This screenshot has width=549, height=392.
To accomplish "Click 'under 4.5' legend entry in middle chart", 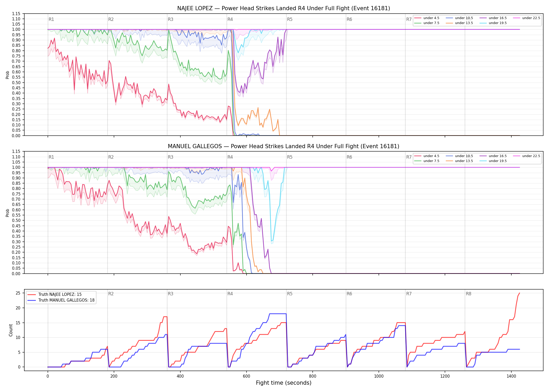I will pyautogui.click(x=427, y=156).
